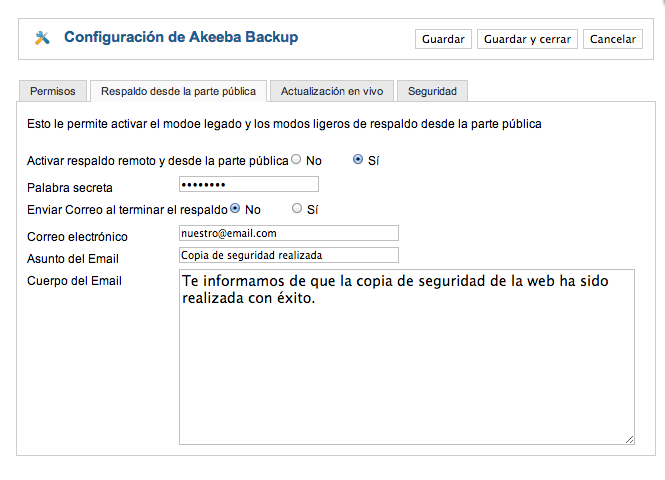Click the Activar respaldo remoto label text
The height and width of the screenshot is (480, 665).
point(158,161)
